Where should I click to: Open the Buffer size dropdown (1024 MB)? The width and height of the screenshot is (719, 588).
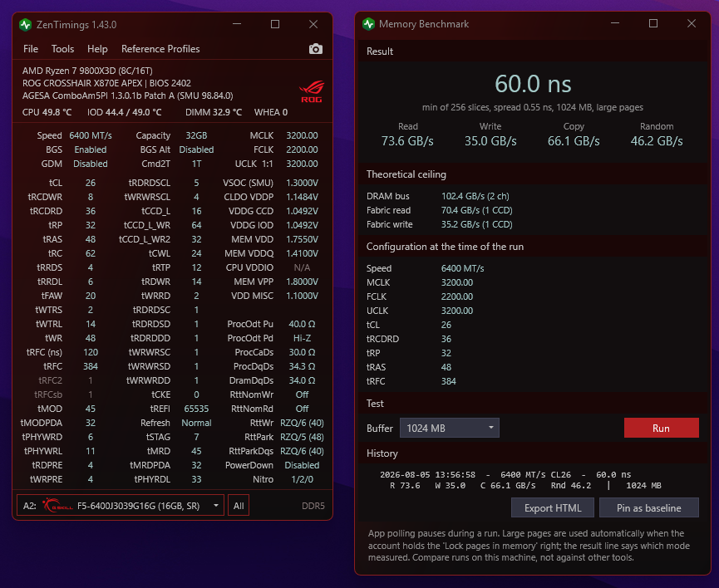[x=450, y=428]
